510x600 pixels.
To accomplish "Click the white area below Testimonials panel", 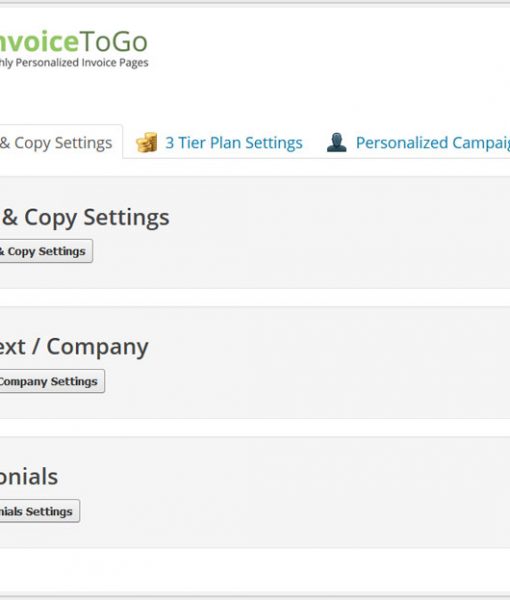I will 255,572.
